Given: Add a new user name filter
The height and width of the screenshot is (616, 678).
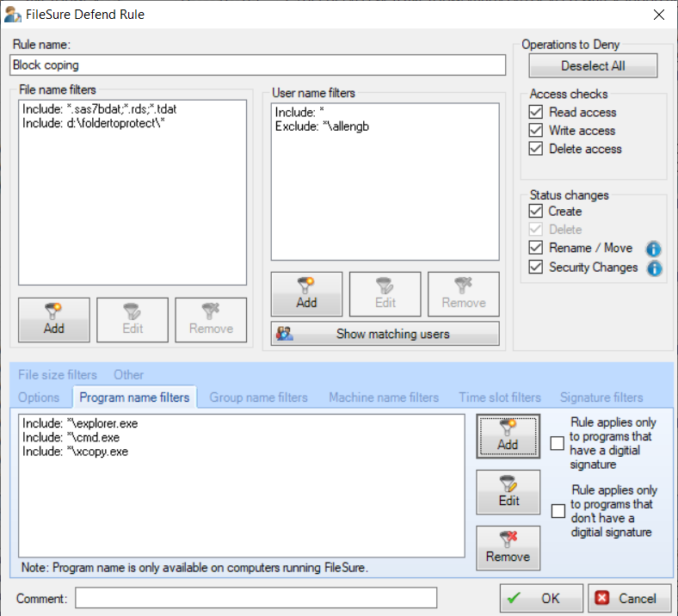Looking at the screenshot, I should pos(306,294).
